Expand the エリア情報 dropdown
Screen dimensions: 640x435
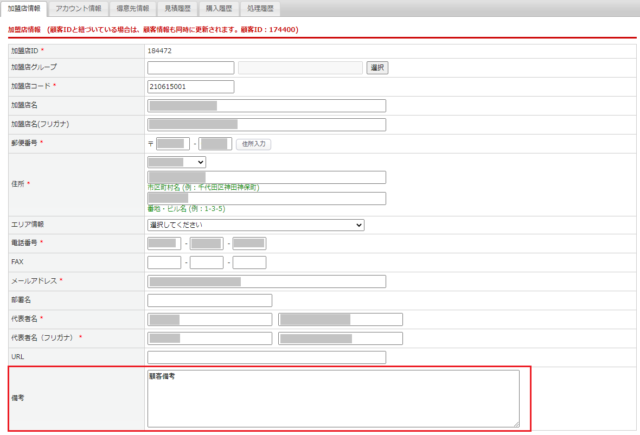tap(255, 225)
